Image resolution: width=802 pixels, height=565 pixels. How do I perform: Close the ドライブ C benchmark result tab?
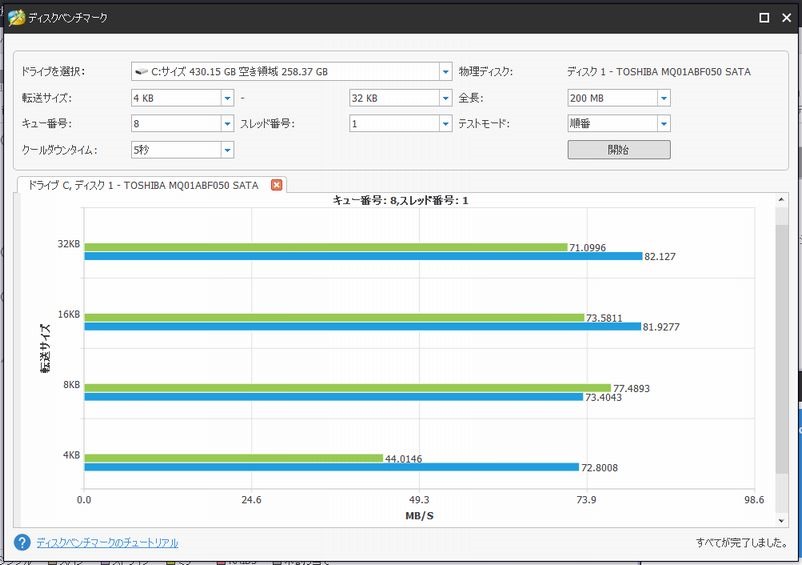[x=277, y=185]
